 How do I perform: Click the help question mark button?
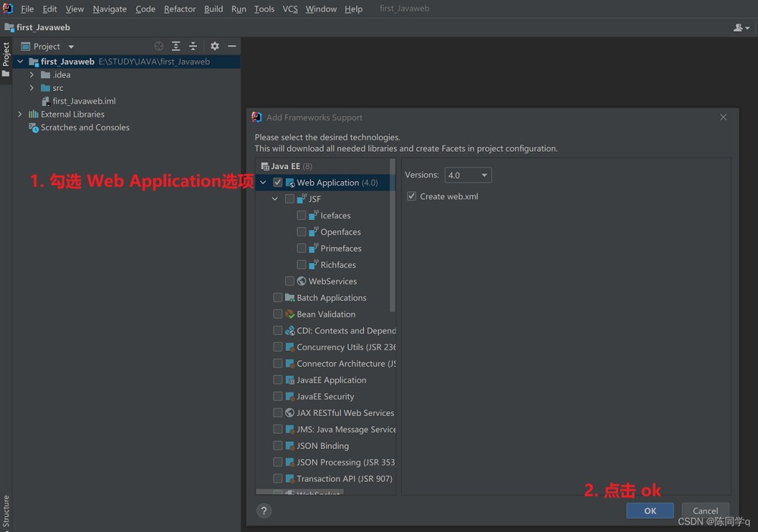[264, 511]
